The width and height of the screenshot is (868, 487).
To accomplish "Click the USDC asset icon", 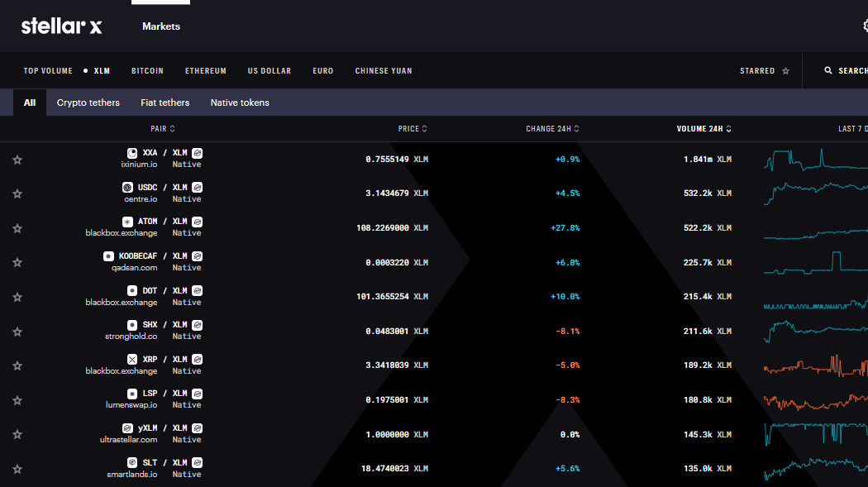I will [128, 187].
